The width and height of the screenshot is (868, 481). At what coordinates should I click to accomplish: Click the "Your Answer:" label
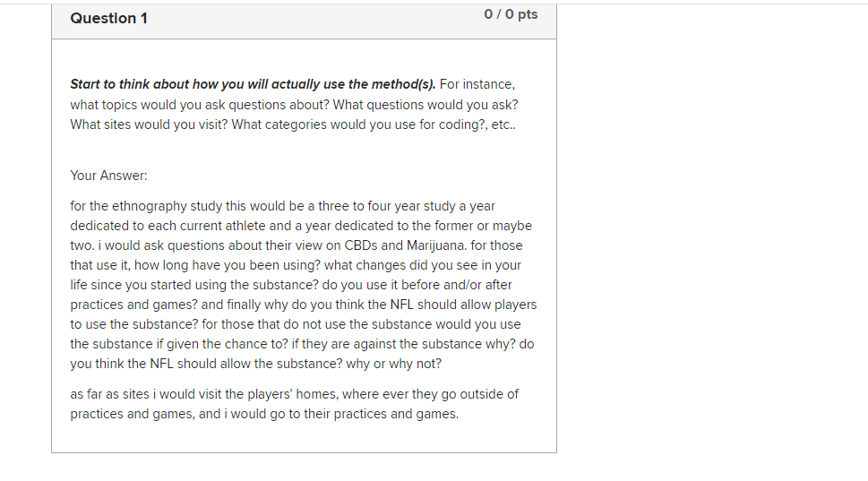point(108,176)
